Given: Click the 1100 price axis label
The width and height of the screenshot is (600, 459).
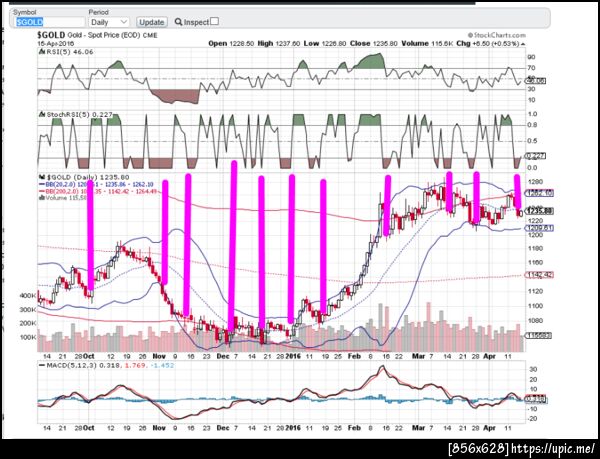Looking at the screenshot, I should (536, 306).
